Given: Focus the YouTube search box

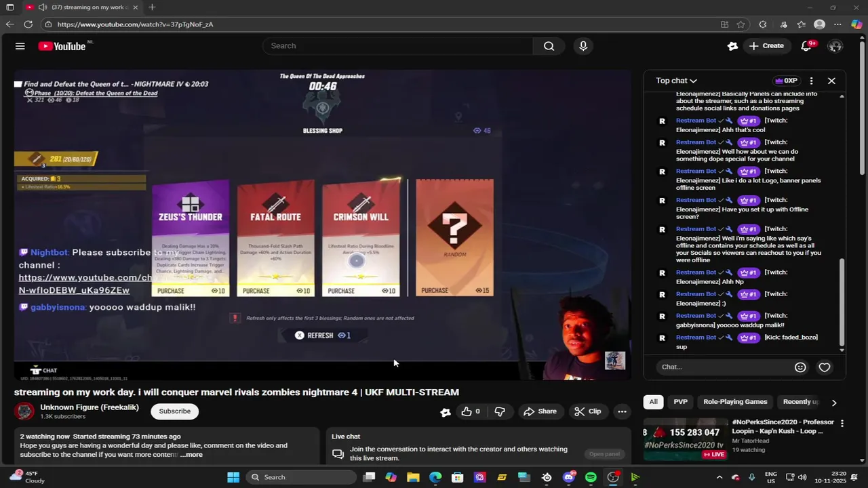Looking at the screenshot, I should tap(397, 46).
